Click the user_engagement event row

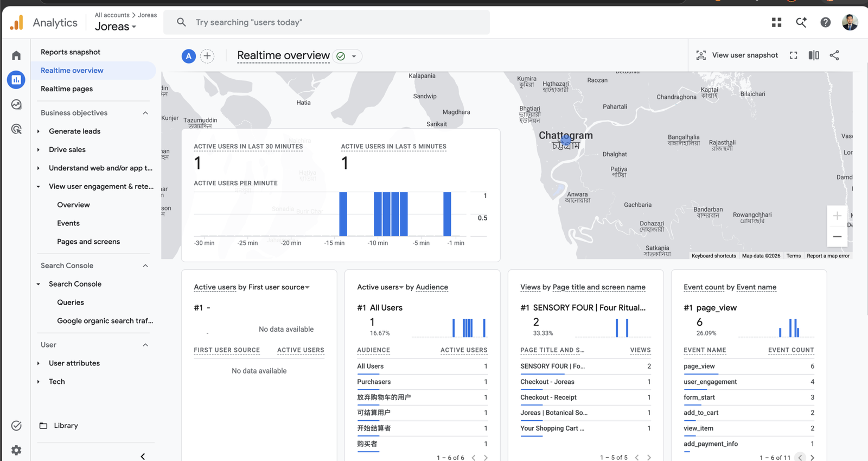pos(749,382)
